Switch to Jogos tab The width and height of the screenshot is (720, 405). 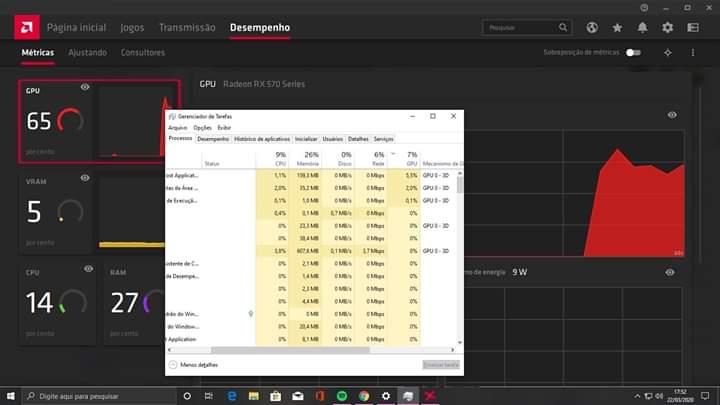click(132, 28)
